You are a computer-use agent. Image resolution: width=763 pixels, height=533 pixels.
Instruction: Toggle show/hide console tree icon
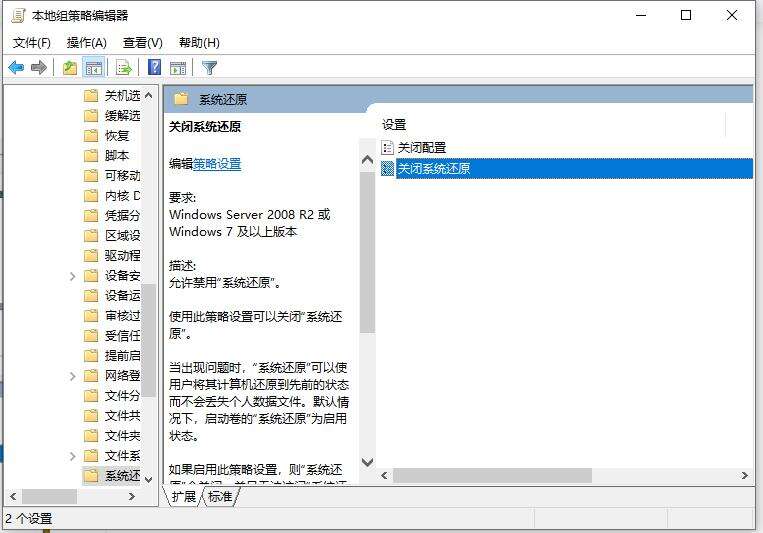pyautogui.click(x=93, y=68)
